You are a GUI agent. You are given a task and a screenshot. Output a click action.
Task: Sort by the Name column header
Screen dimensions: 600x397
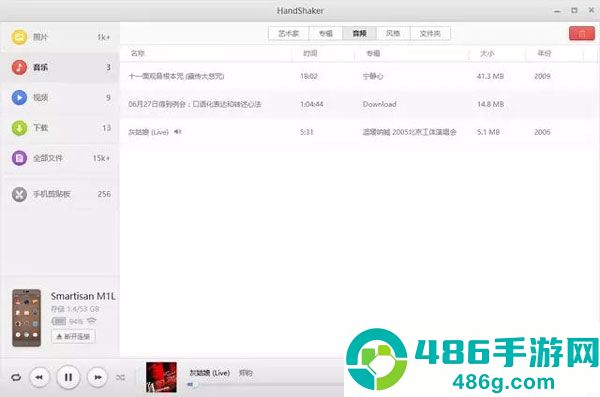(x=206, y=53)
